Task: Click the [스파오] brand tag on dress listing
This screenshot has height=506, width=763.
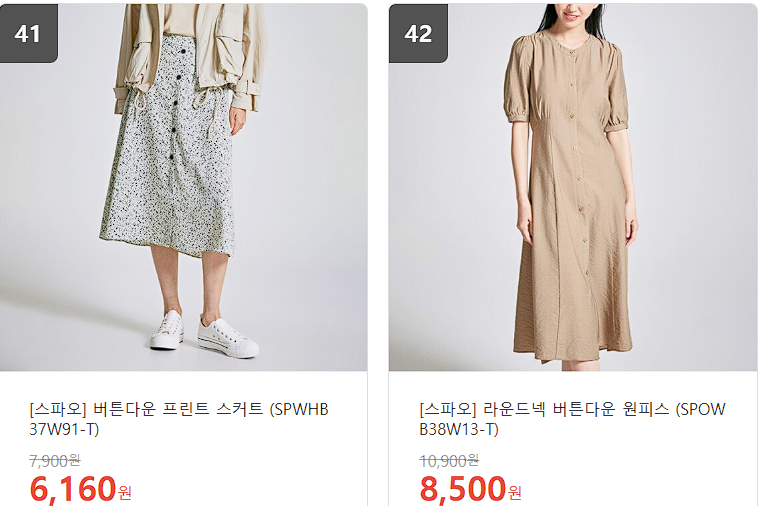Action: pyautogui.click(x=448, y=409)
